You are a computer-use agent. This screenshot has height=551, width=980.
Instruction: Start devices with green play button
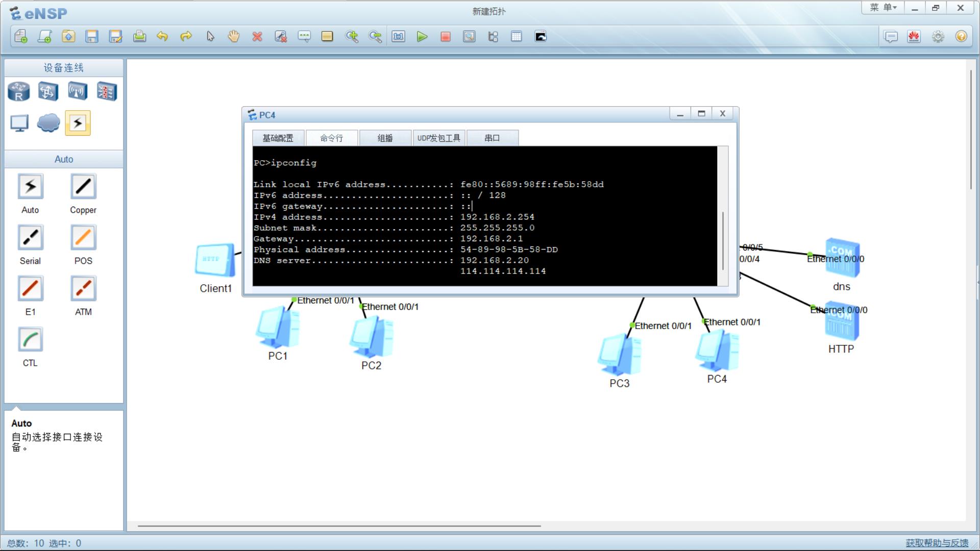[422, 36]
